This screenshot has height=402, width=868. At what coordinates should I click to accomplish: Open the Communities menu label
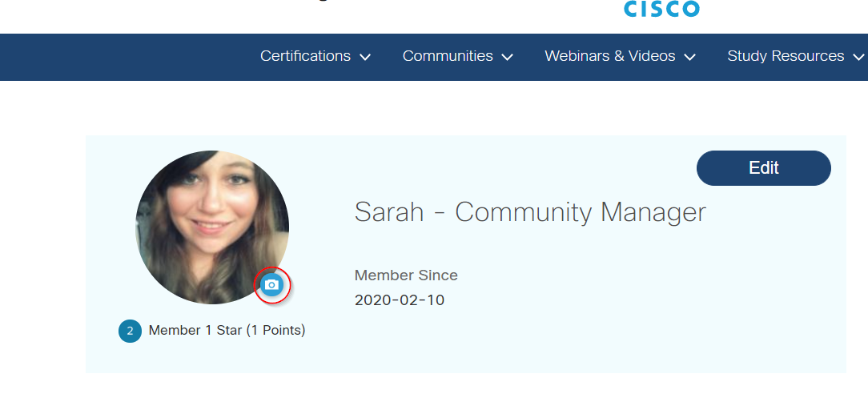pyautogui.click(x=448, y=56)
